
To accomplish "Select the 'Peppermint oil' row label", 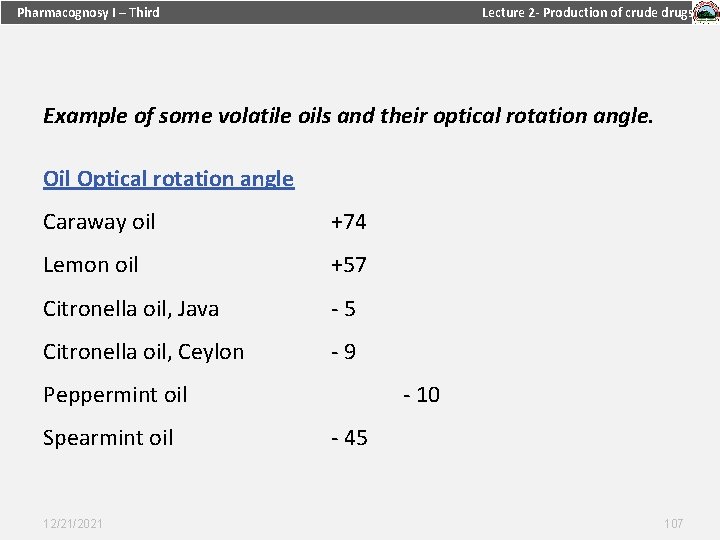I will click(x=115, y=395).
